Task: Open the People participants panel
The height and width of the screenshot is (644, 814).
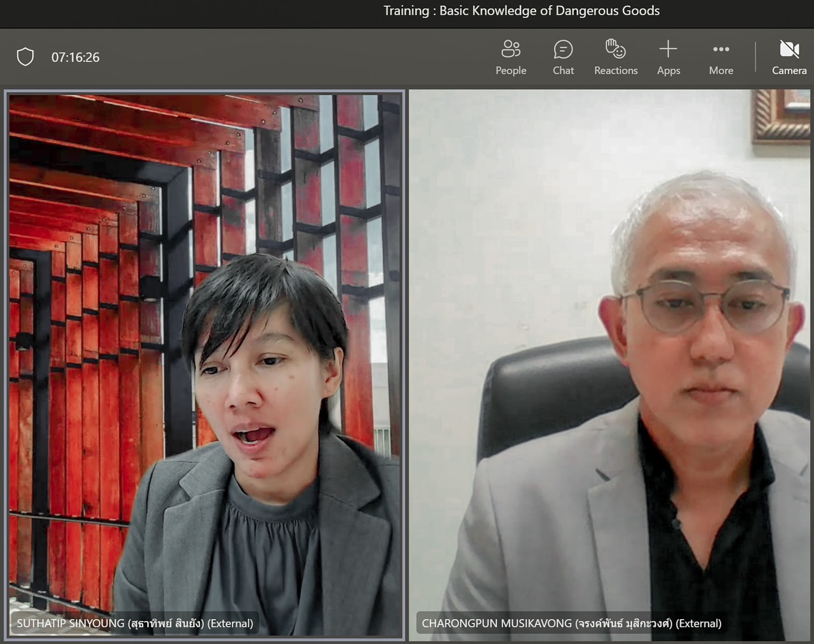Action: pos(511,57)
